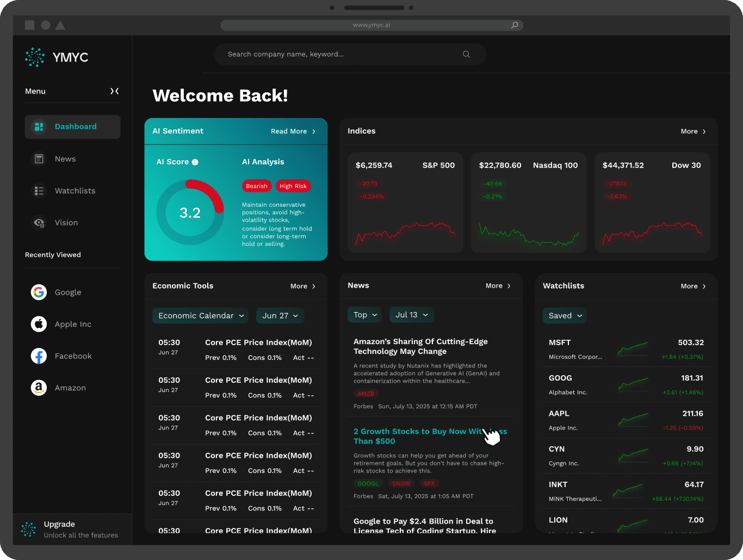Collapse the sidebar menu arrows icon
The image size is (743, 560).
[115, 91]
